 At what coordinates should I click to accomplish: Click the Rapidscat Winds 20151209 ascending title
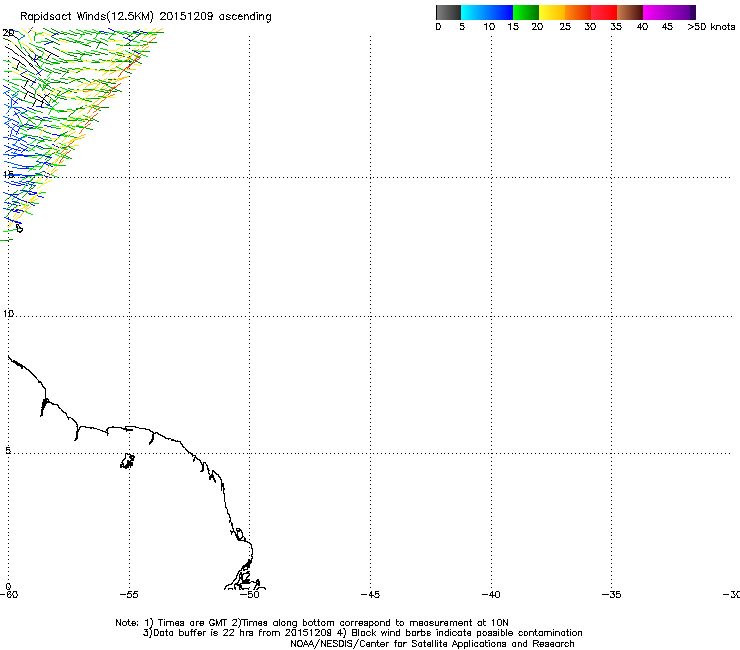pos(146,17)
